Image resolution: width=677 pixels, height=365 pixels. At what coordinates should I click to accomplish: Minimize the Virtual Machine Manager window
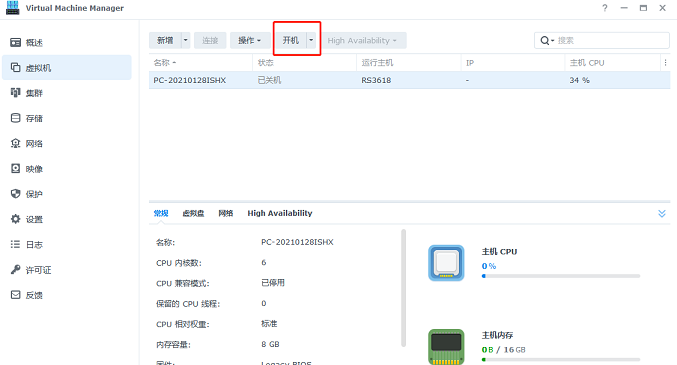tap(624, 8)
